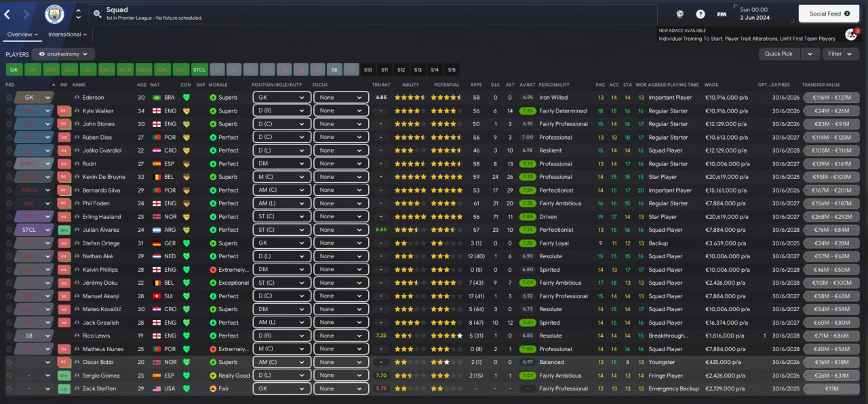Open Julián Álvarez's STCL position dropdown
The height and width of the screenshot is (404, 868).
tap(33, 230)
